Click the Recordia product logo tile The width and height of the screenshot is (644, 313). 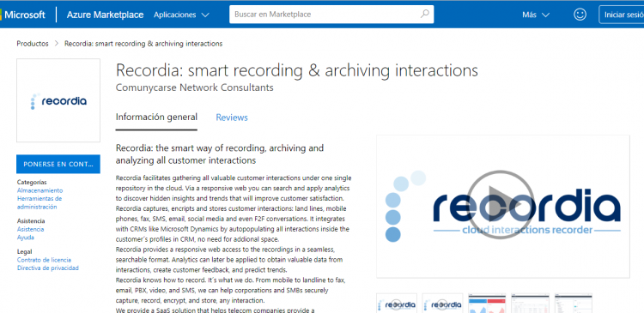click(58, 100)
